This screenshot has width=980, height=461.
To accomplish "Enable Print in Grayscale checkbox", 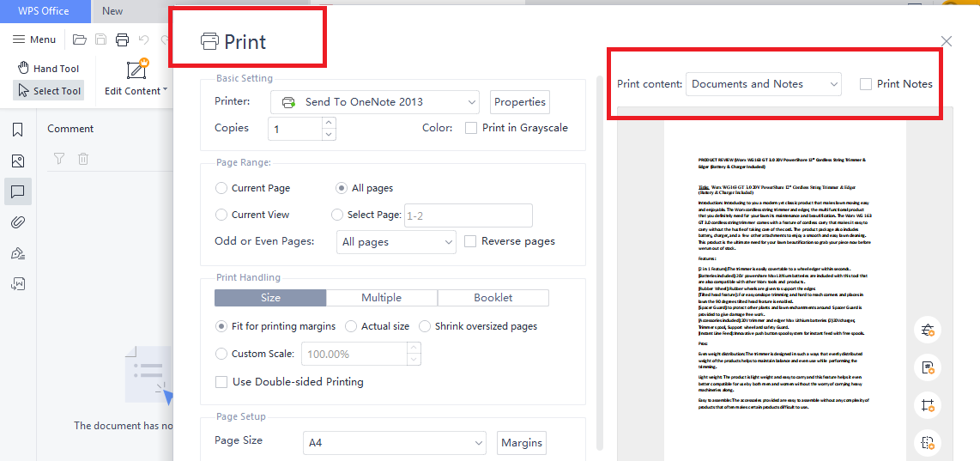I will [x=471, y=128].
